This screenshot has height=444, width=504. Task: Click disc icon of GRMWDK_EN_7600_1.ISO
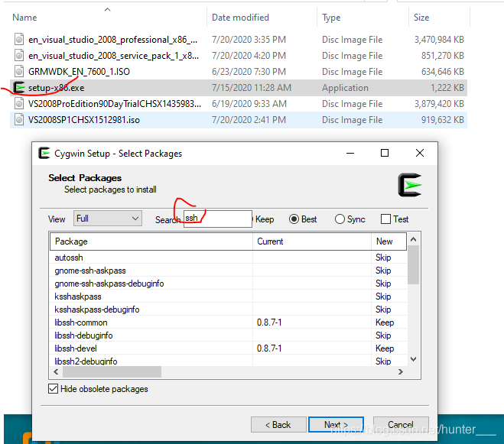pos(19,71)
